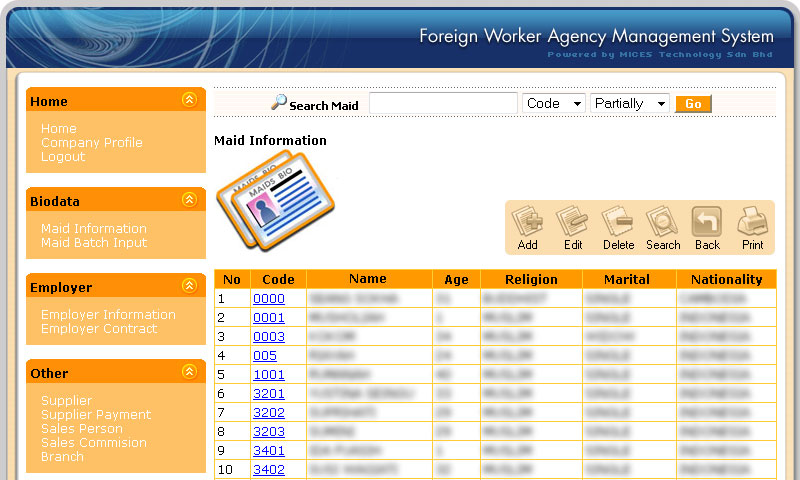Click the Add record icon
800x480 pixels.
click(x=527, y=221)
